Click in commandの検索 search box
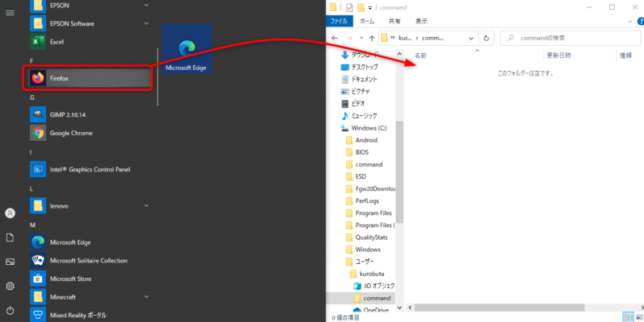Image resolution: width=644 pixels, height=322 pixels. point(570,38)
